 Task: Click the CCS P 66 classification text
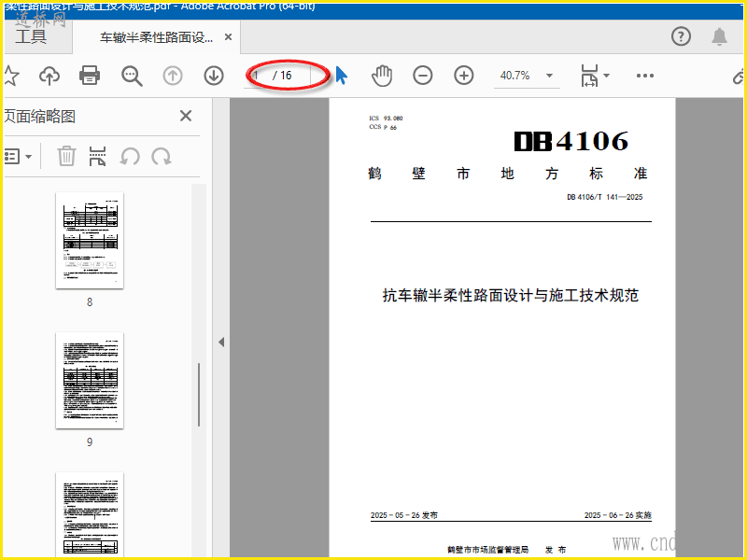(383, 127)
